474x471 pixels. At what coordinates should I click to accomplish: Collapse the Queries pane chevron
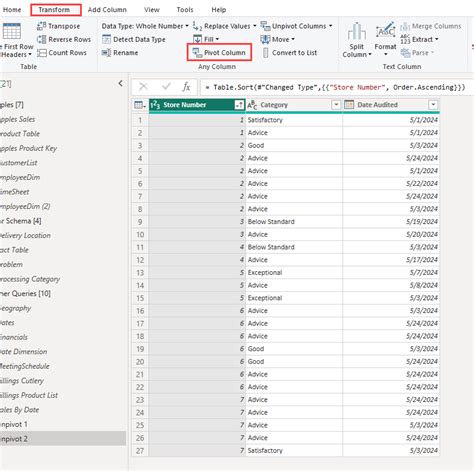pos(121,83)
